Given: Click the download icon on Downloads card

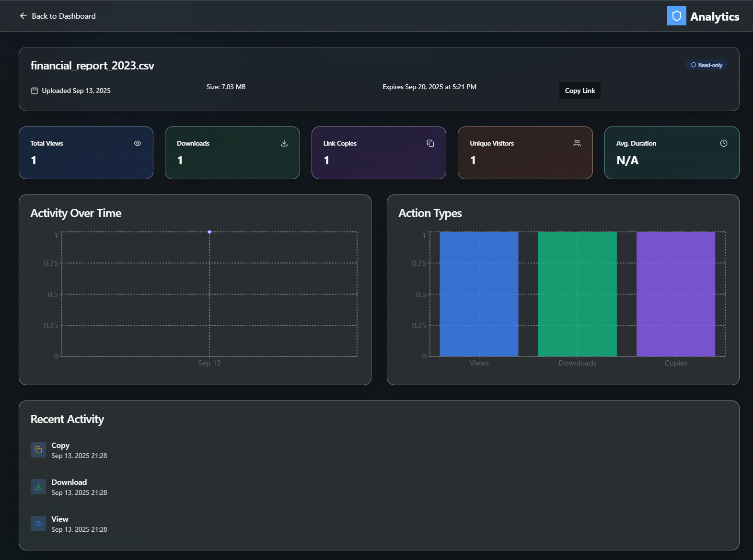Looking at the screenshot, I should click(x=284, y=143).
